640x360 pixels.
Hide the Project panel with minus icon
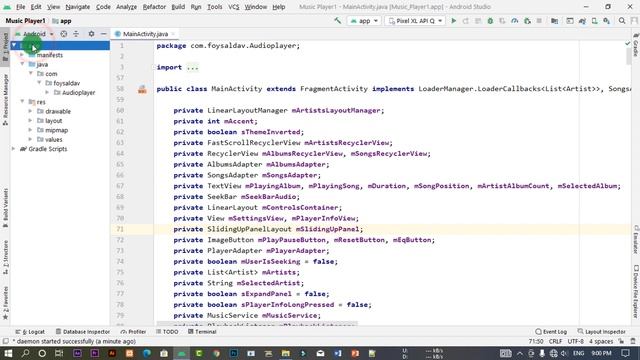point(103,34)
